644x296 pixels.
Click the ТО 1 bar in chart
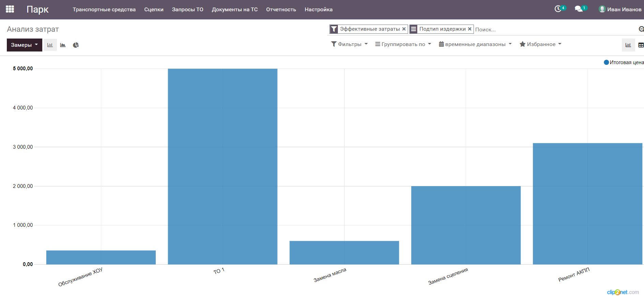222,166
